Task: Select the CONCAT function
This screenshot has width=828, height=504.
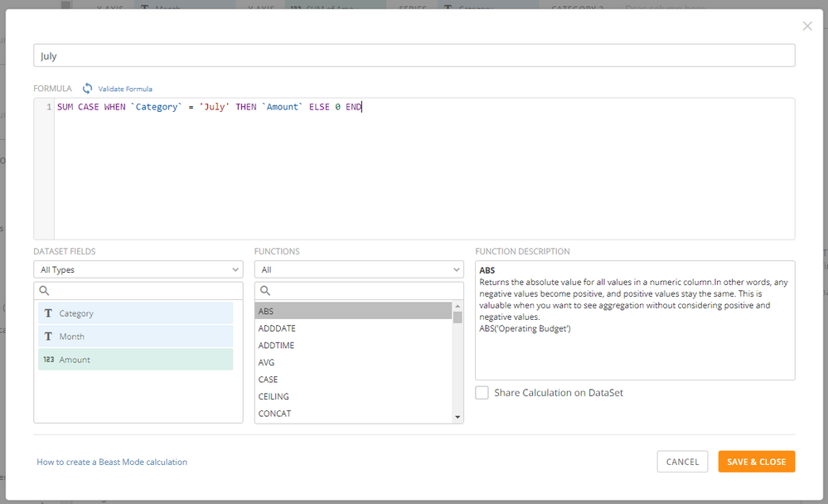Action: 353,413
